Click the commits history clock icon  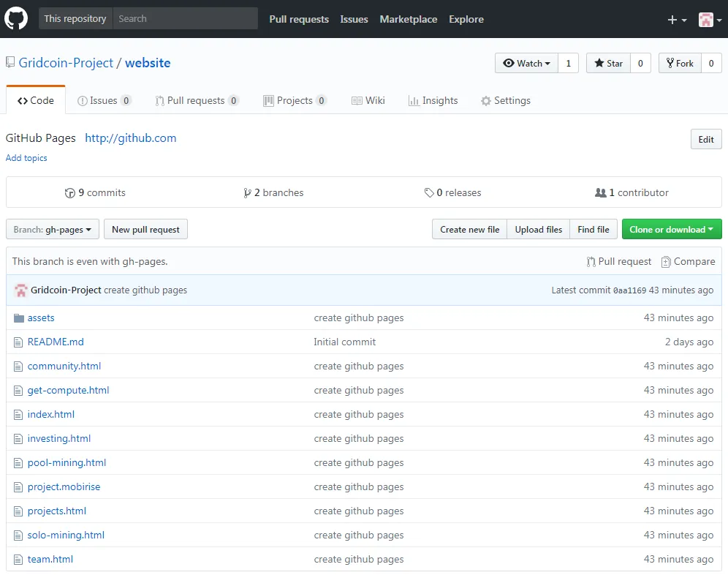pos(69,193)
